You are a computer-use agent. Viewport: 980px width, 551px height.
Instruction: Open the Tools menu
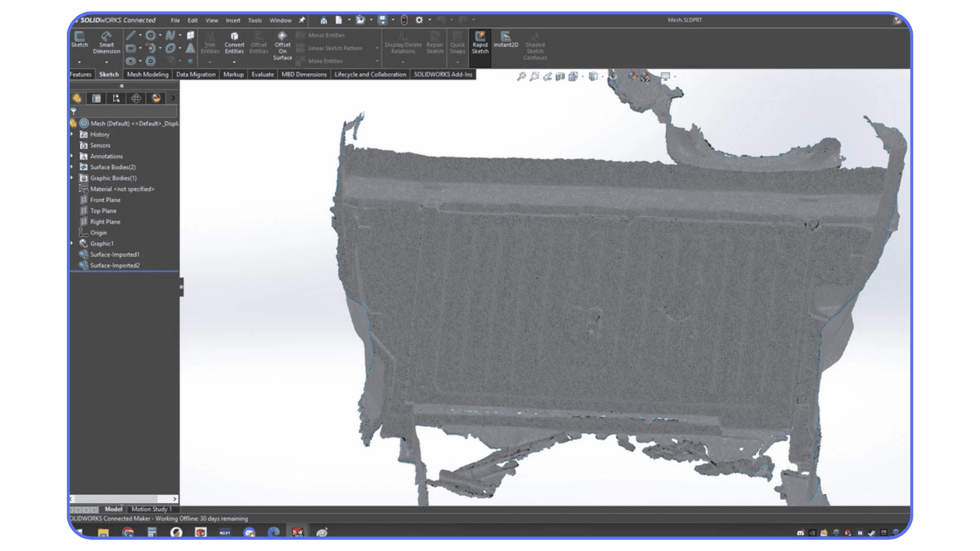coord(255,20)
